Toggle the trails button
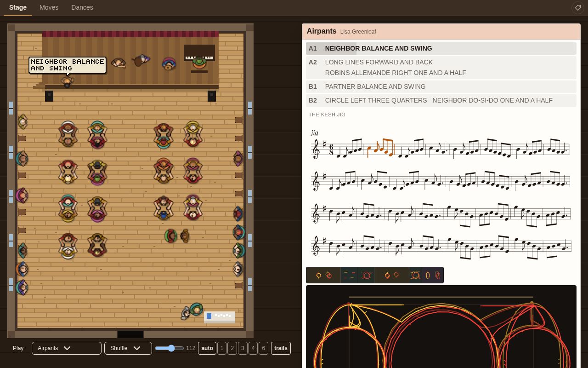The width and height of the screenshot is (588, 368). pyautogui.click(x=281, y=348)
